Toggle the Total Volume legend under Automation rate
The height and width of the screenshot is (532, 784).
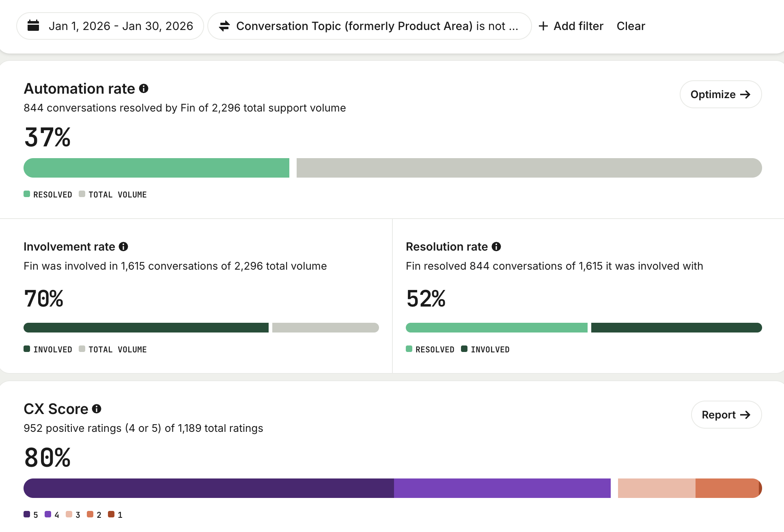(x=117, y=195)
